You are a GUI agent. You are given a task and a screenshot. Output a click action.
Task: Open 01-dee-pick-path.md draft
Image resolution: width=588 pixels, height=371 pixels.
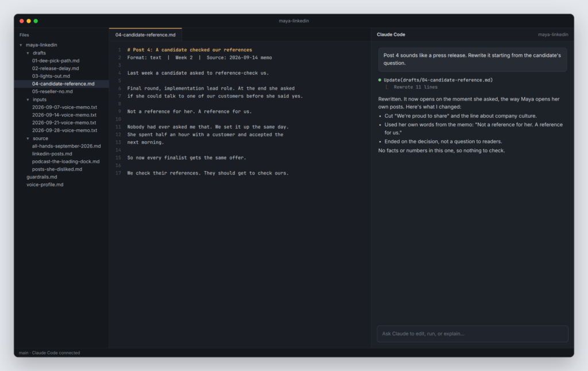pos(56,61)
